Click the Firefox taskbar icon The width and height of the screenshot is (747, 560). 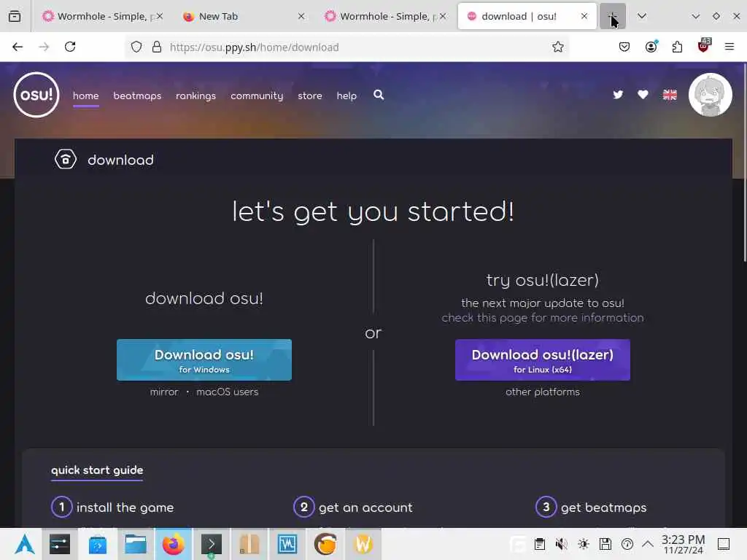pos(174,544)
